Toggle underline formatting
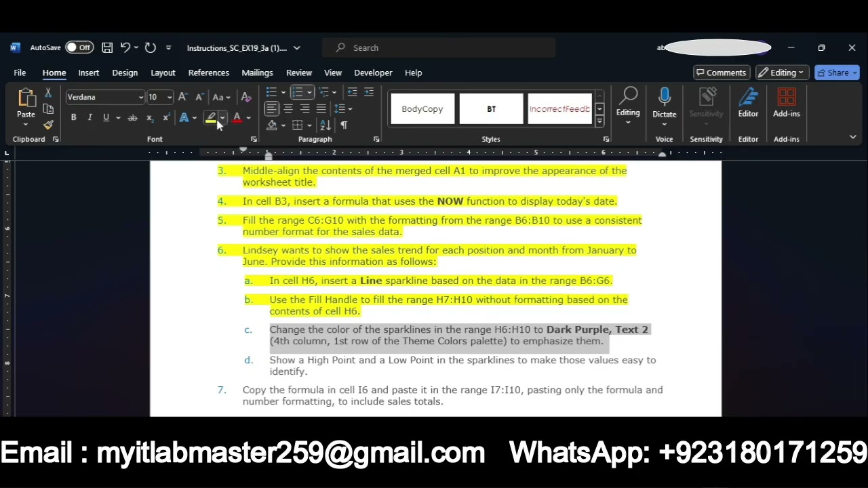This screenshot has height=488, width=868. pos(106,118)
